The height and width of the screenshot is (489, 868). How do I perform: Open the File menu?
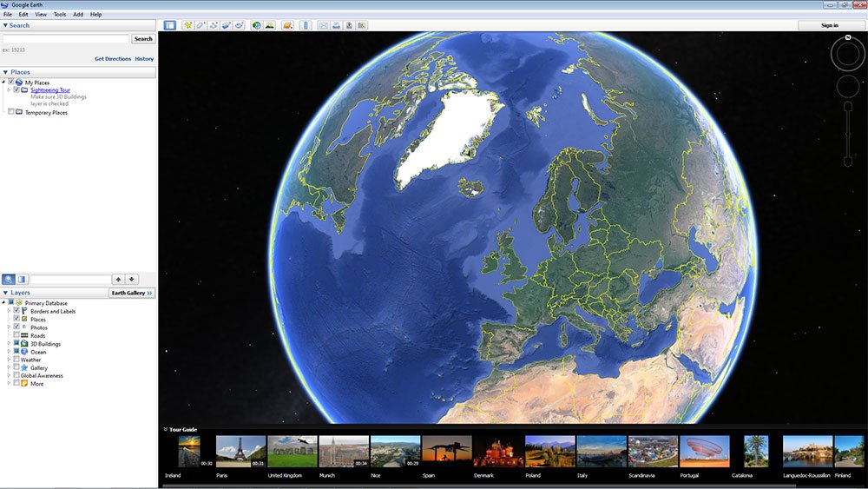pyautogui.click(x=8, y=15)
